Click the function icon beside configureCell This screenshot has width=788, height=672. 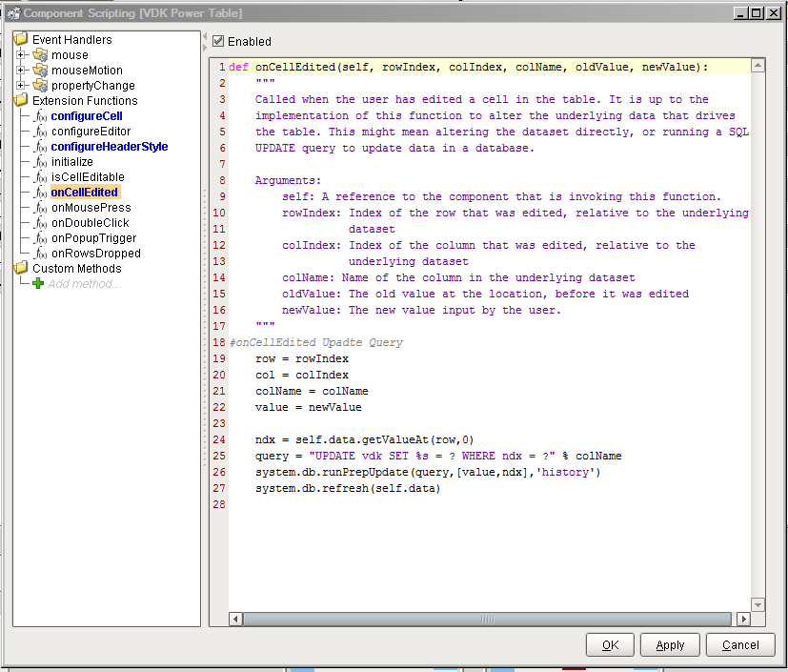(x=40, y=116)
